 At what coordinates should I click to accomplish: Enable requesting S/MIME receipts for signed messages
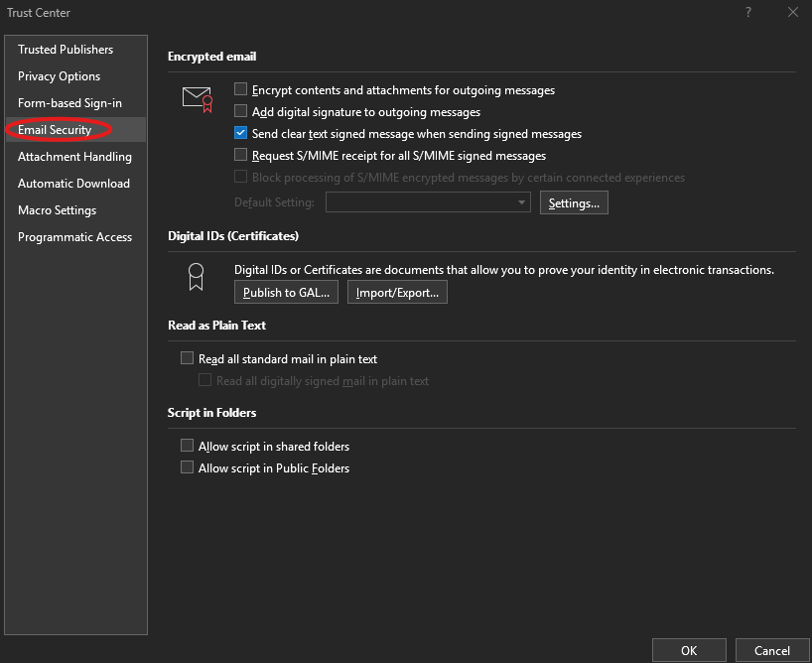coord(239,155)
